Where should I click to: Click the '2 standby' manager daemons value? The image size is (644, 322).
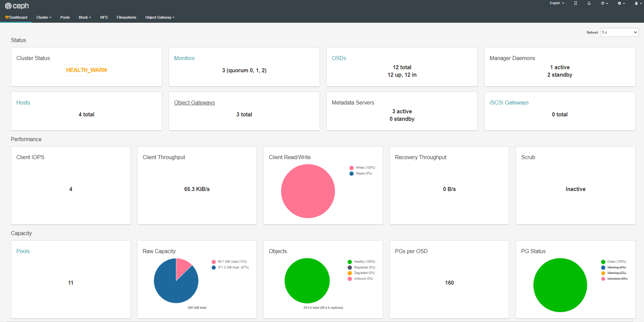[x=560, y=75]
